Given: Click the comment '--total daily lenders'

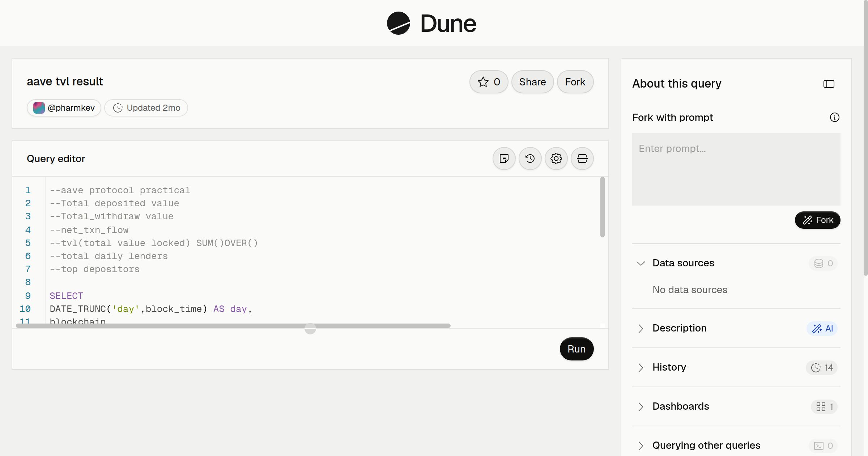Looking at the screenshot, I should (109, 256).
